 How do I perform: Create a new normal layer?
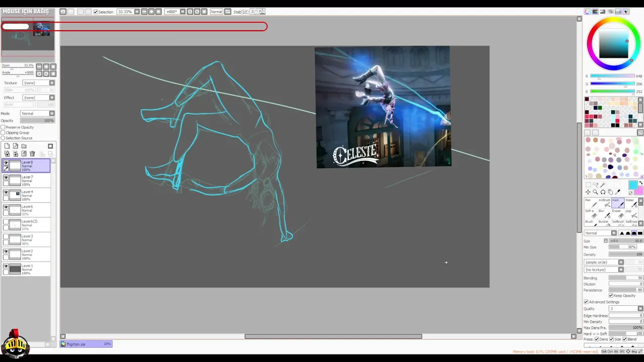(7, 146)
